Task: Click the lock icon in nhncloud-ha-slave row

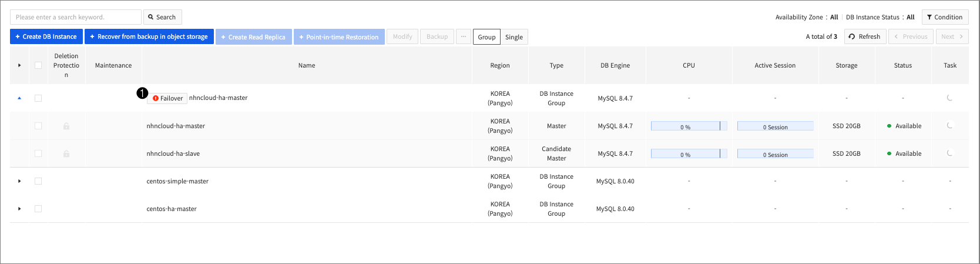Action: pos(66,153)
